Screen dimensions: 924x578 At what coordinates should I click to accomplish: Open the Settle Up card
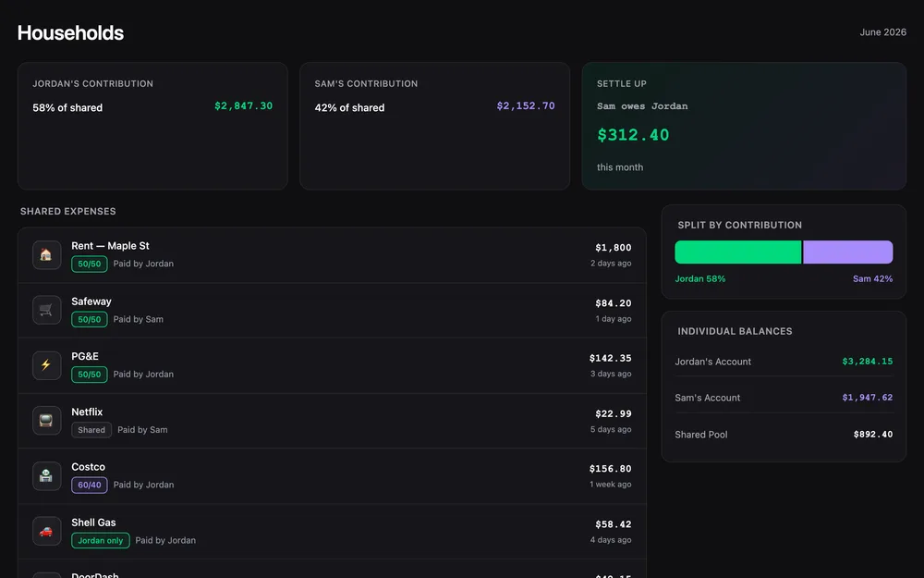pos(744,126)
